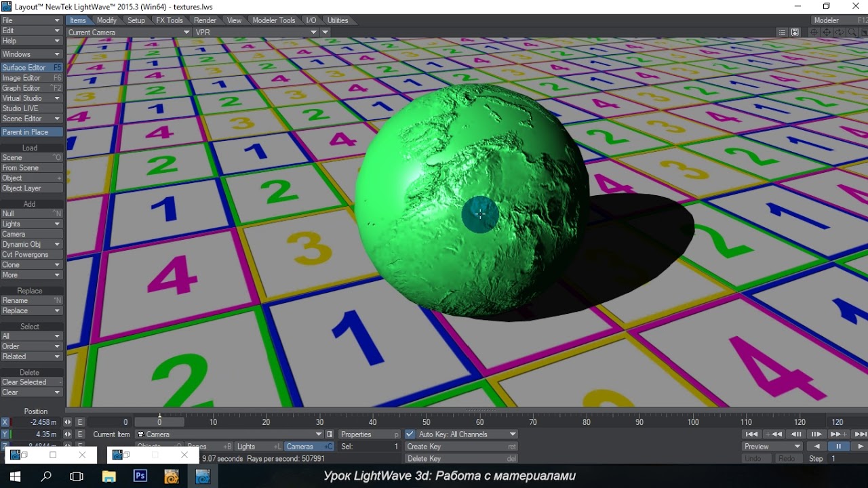This screenshot has width=868, height=488.
Task: Open the Edit dropdown menu
Action: click(32, 30)
